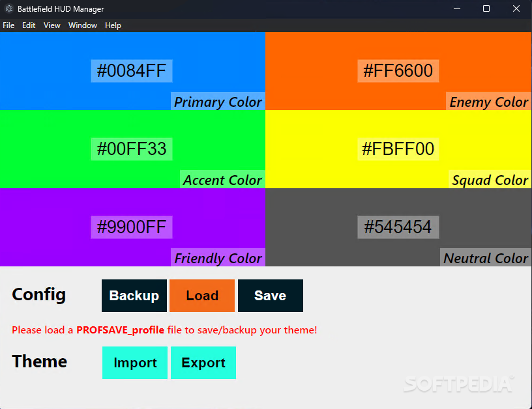The image size is (532, 409).
Task: Click the Neutral Color label
Action: [x=486, y=257]
